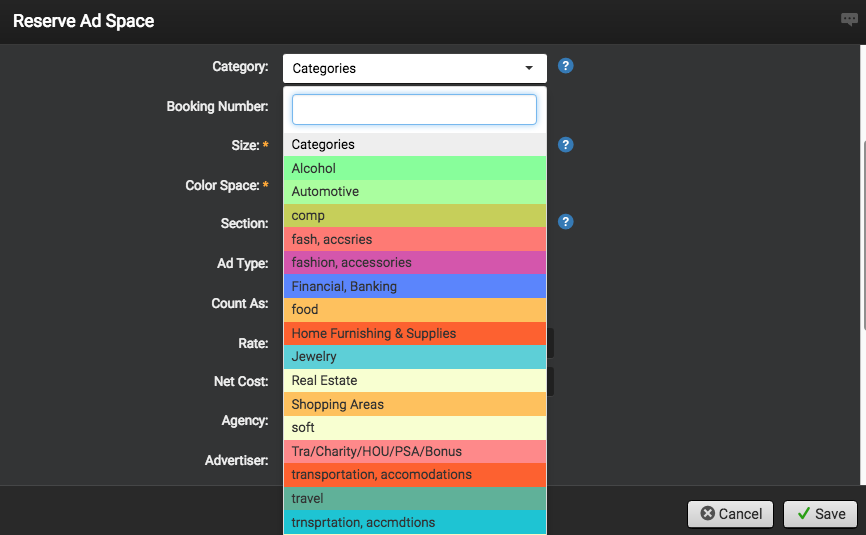Collapse the Categories dropdown arrow

point(529,68)
